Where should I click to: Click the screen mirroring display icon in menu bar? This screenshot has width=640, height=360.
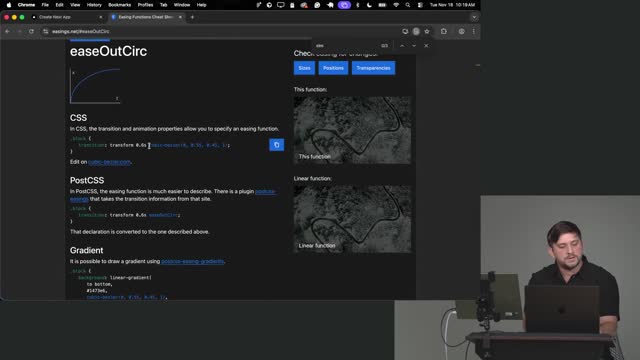click(x=280, y=5)
